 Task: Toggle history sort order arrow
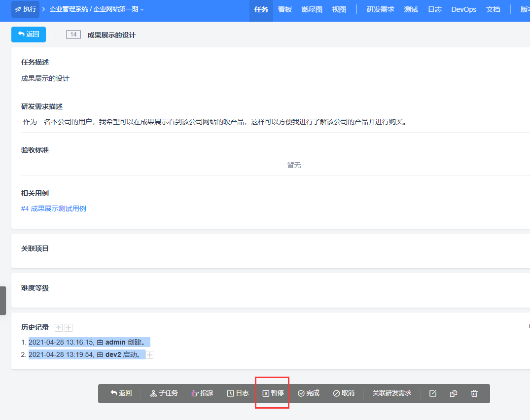59,328
